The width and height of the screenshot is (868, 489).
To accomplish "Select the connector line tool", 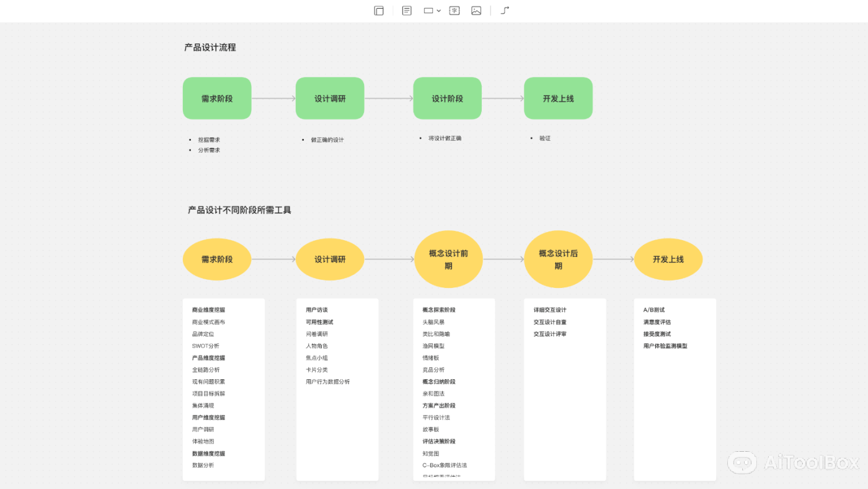I will tap(505, 11).
